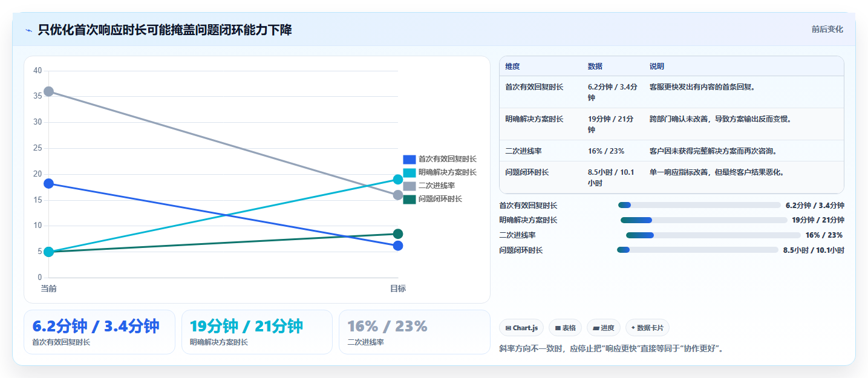Image resolution: width=868 pixels, height=378 pixels.
Task: Click the 维度 column header
Action: click(512, 67)
